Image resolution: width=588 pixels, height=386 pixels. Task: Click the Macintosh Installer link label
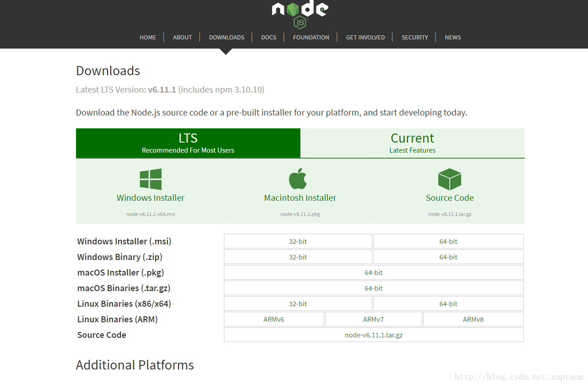tap(300, 198)
